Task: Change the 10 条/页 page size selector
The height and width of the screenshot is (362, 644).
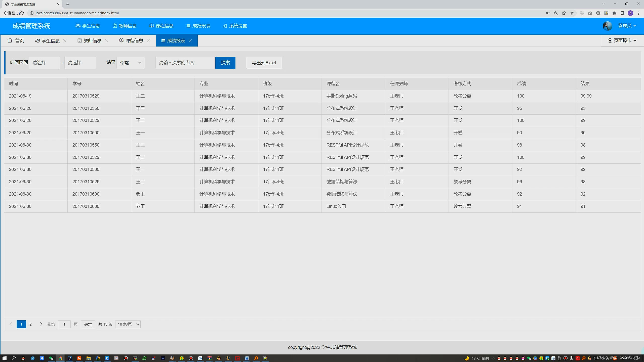Action: (x=128, y=324)
